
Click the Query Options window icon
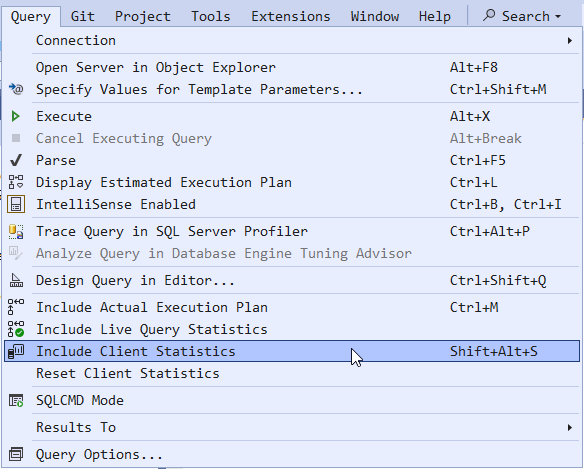click(16, 454)
